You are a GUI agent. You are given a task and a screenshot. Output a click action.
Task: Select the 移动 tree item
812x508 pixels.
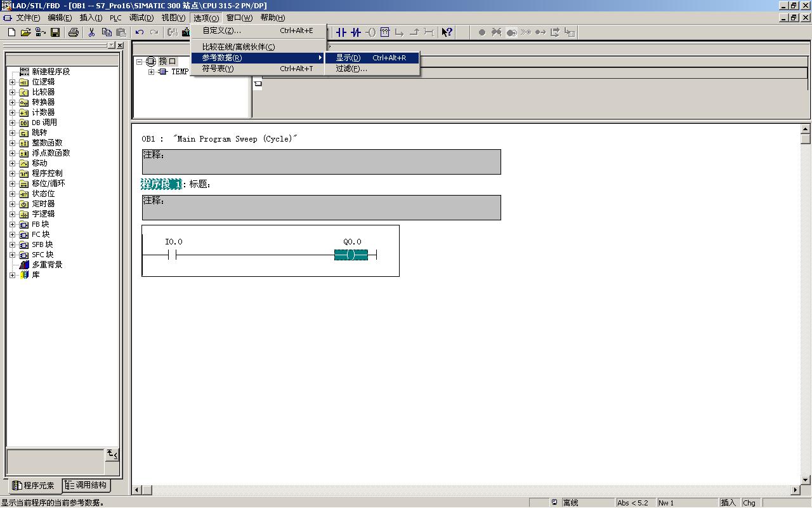point(39,163)
